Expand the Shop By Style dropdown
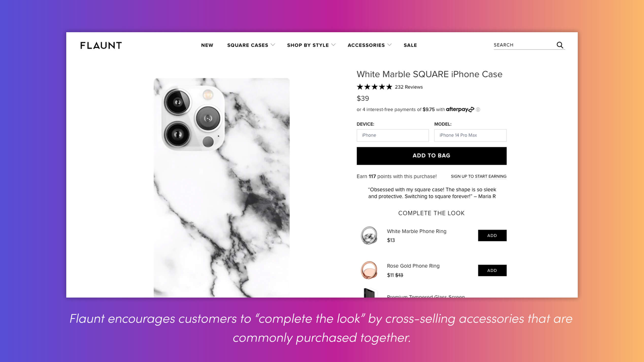Image resolution: width=644 pixels, height=362 pixels. point(311,45)
